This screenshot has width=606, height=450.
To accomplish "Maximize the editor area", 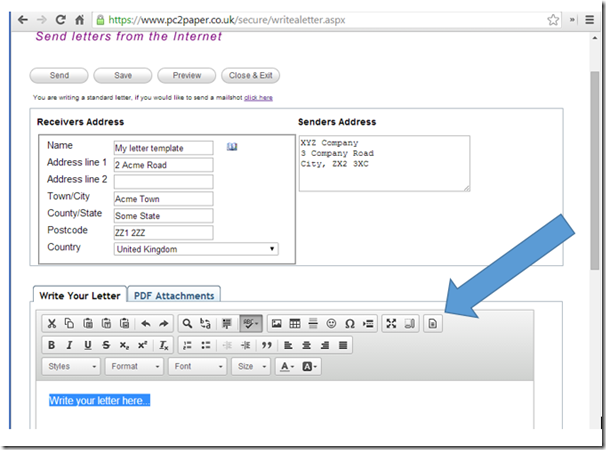I will click(x=391, y=324).
